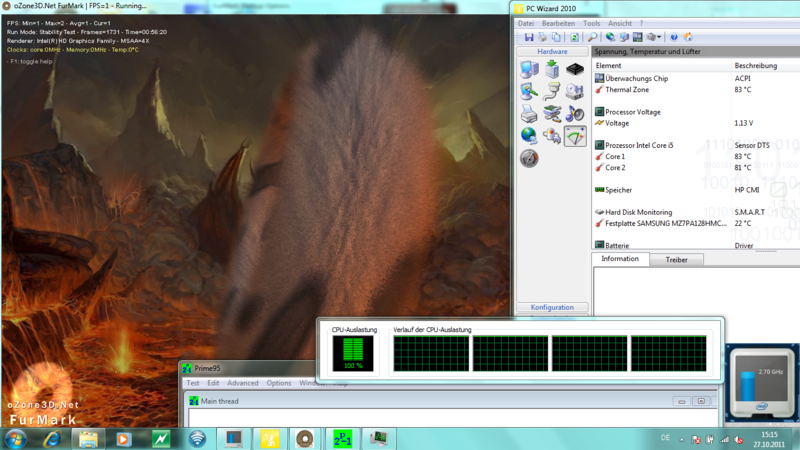Select voltage temperature gauge icon in Hardware panel
Viewport: 800px width, 450px height.
(574, 136)
